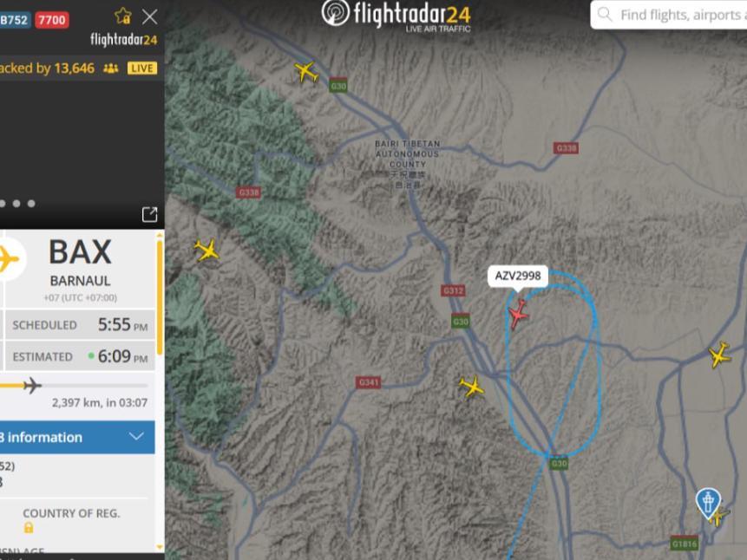Click the down arrow of the panel scrollbar
Screen dimensions: 747x560
[x=159, y=548]
